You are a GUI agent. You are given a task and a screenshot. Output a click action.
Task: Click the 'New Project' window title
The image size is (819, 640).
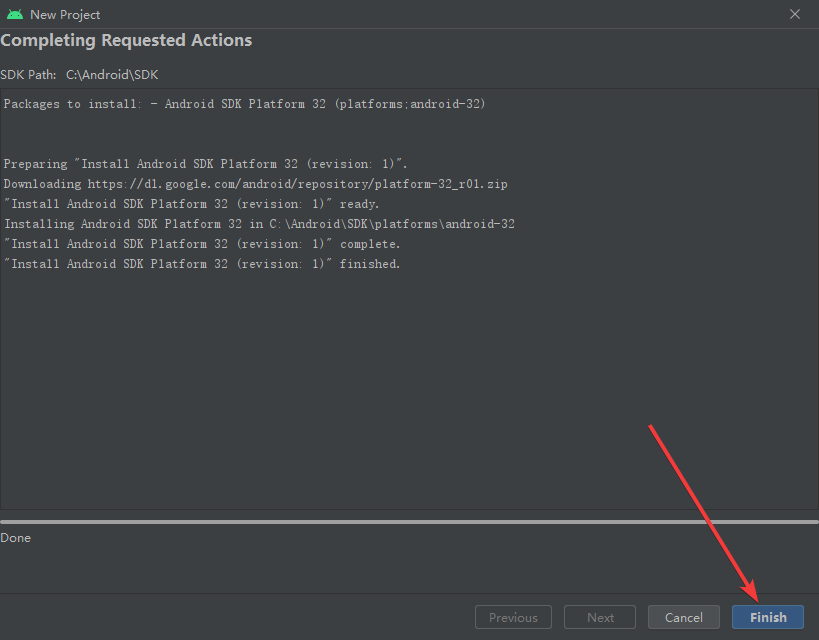65,15
